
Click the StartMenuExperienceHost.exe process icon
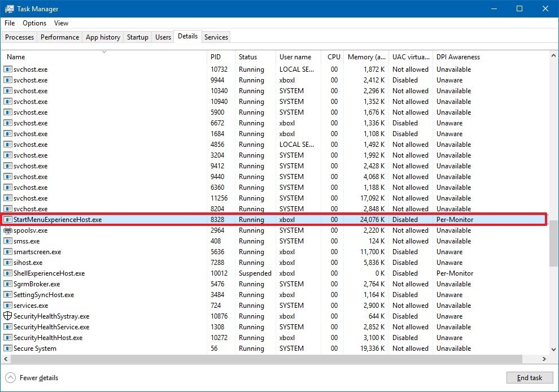pos(7,220)
